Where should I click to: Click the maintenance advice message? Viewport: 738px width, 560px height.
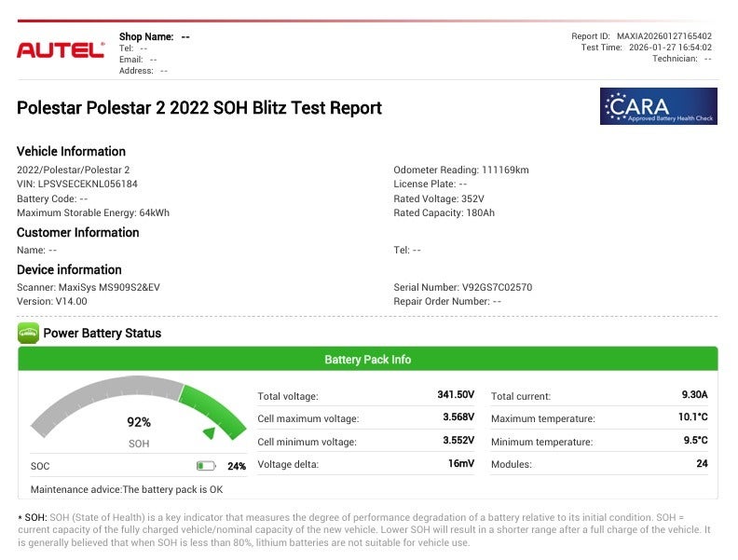tap(127, 489)
